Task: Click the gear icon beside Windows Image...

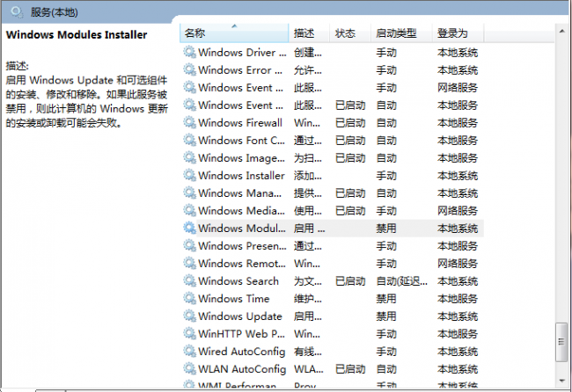Action: (189, 157)
